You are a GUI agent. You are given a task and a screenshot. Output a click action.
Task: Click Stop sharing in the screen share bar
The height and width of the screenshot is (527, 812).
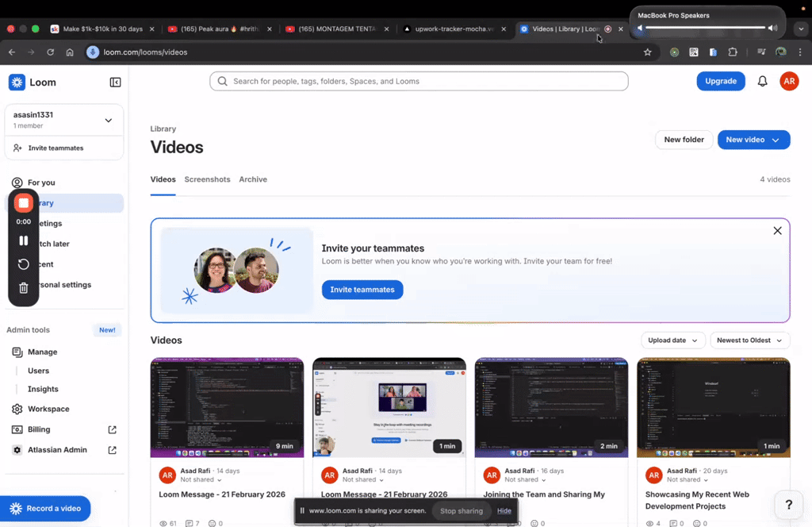(461, 511)
